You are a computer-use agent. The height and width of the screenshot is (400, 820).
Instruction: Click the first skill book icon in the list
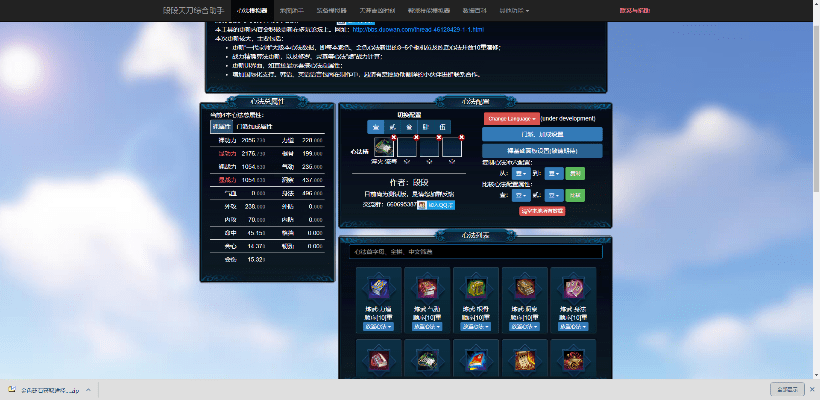(x=377, y=288)
